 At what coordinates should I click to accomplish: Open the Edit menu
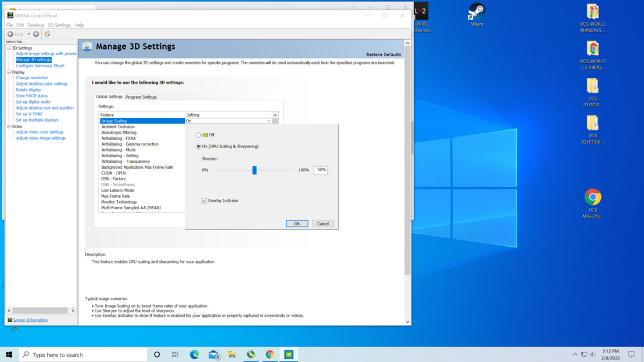(20, 25)
